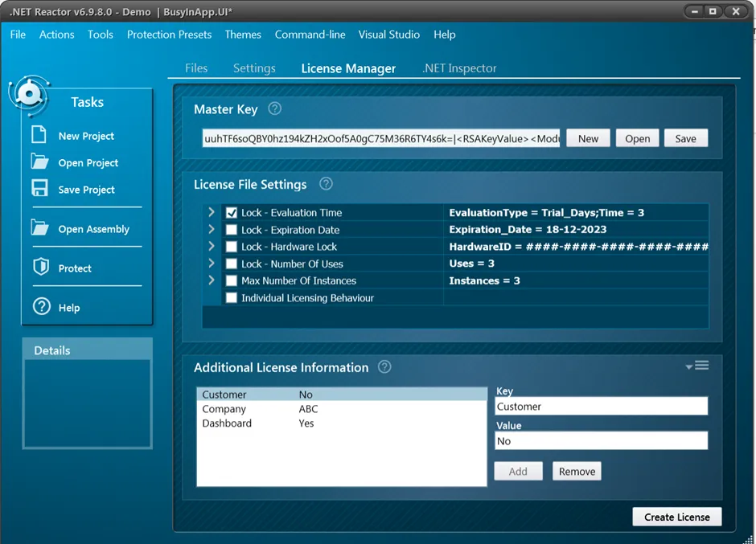Switch to the Settings tab
756x544 pixels.
pyautogui.click(x=255, y=68)
